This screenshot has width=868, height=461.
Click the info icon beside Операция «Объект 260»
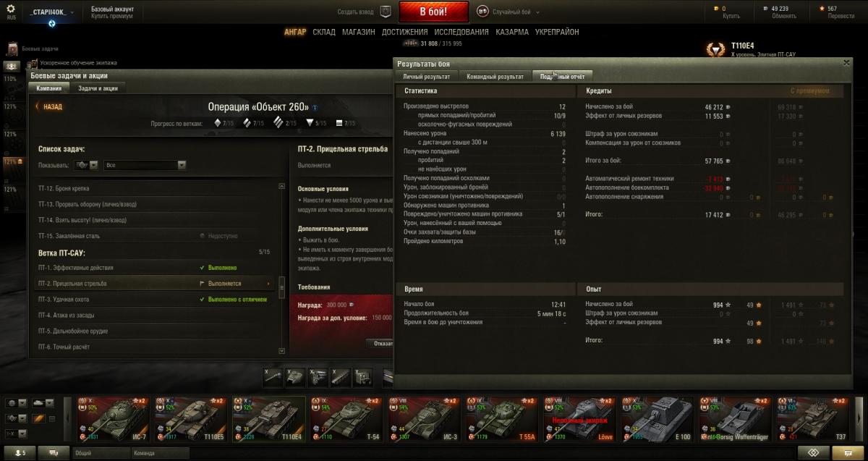tap(315, 107)
